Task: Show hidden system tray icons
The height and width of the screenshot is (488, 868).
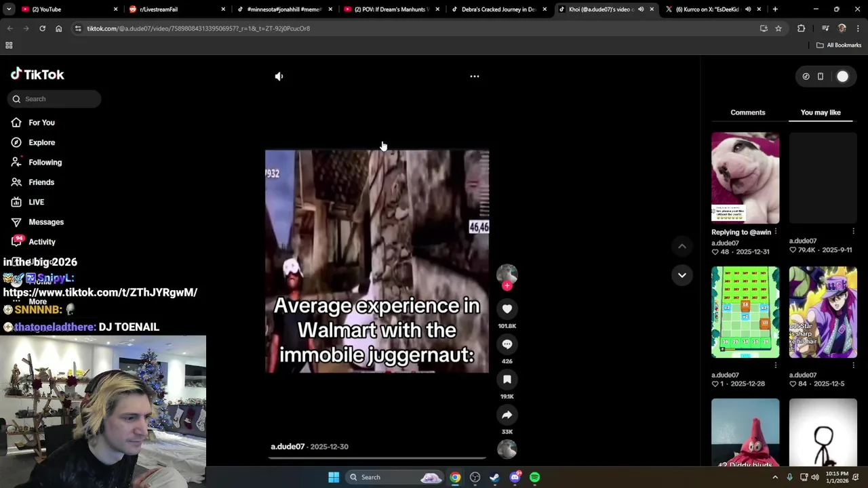Action: coord(775,477)
